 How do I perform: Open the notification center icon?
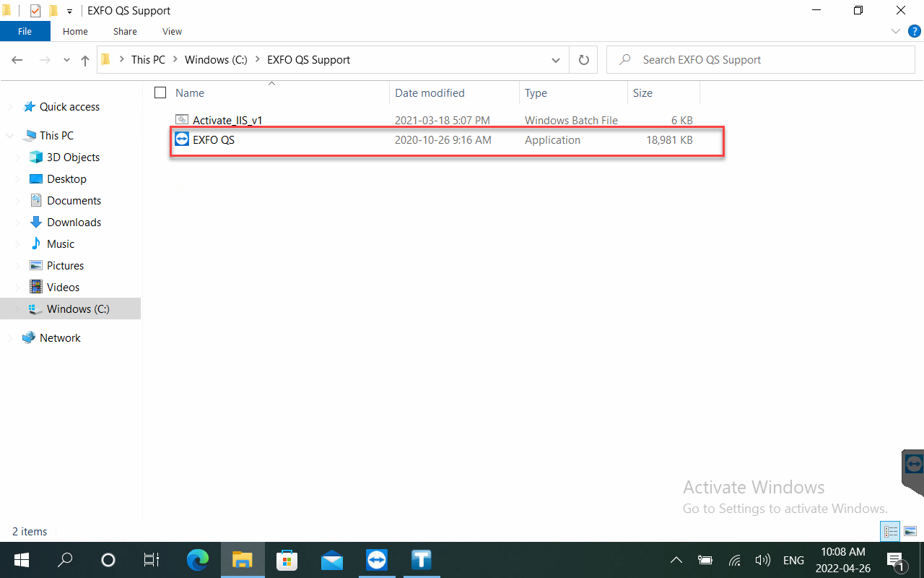897,560
